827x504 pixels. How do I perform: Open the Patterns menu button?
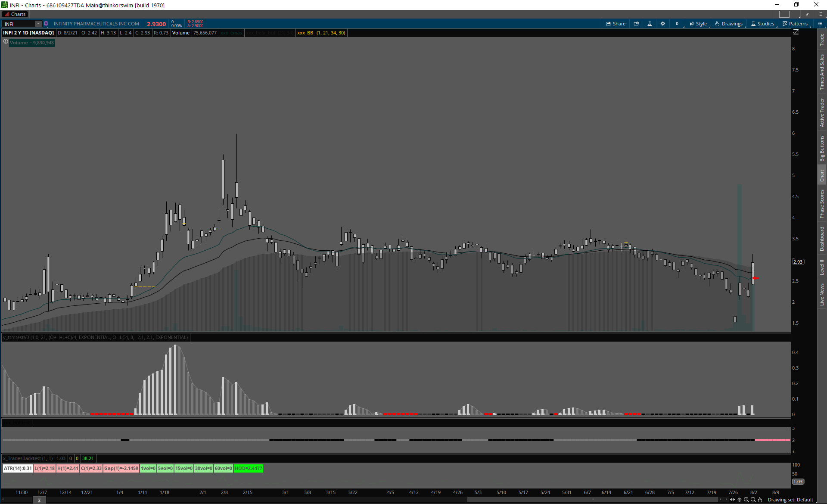795,24
